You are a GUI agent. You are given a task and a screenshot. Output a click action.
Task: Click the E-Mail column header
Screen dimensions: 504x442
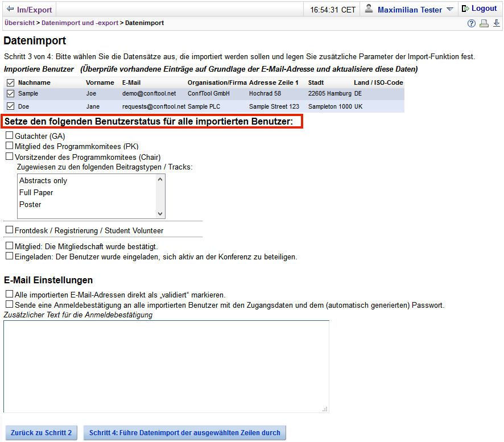tap(131, 82)
